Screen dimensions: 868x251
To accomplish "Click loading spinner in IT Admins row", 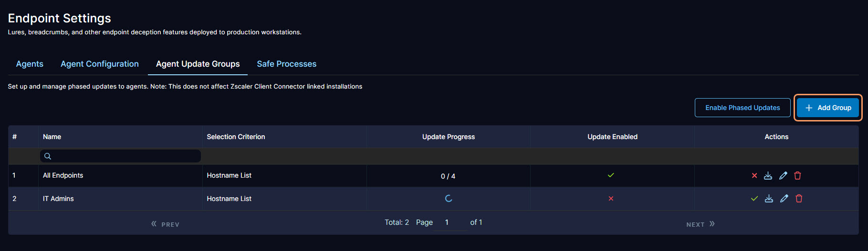I will tap(449, 199).
